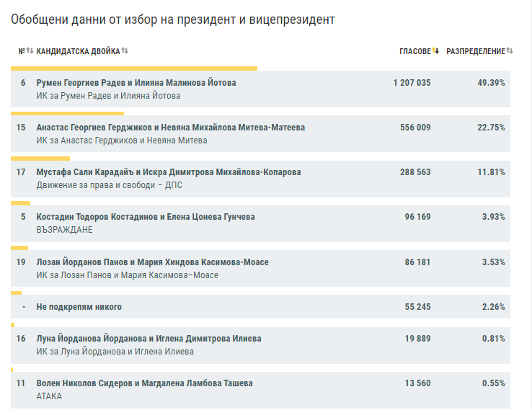The height and width of the screenshot is (410, 532).
Task: Click the Кандидатска двойка header label
Action: (x=78, y=51)
